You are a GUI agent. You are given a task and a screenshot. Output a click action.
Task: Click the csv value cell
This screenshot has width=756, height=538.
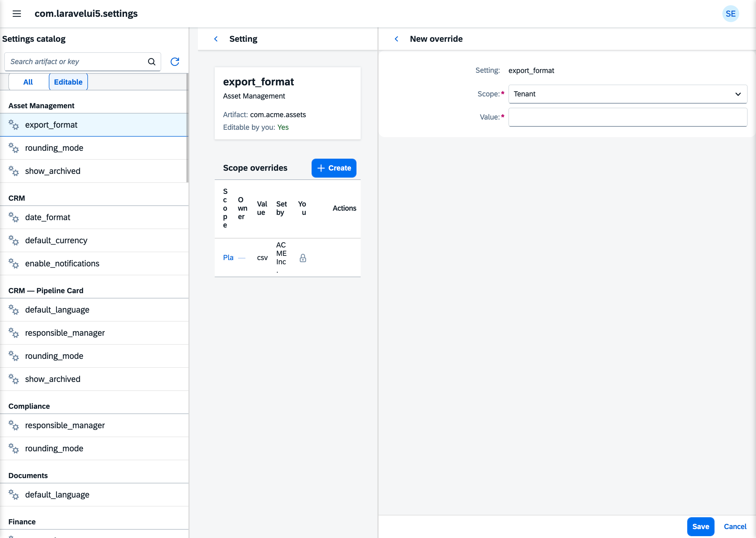tap(262, 258)
